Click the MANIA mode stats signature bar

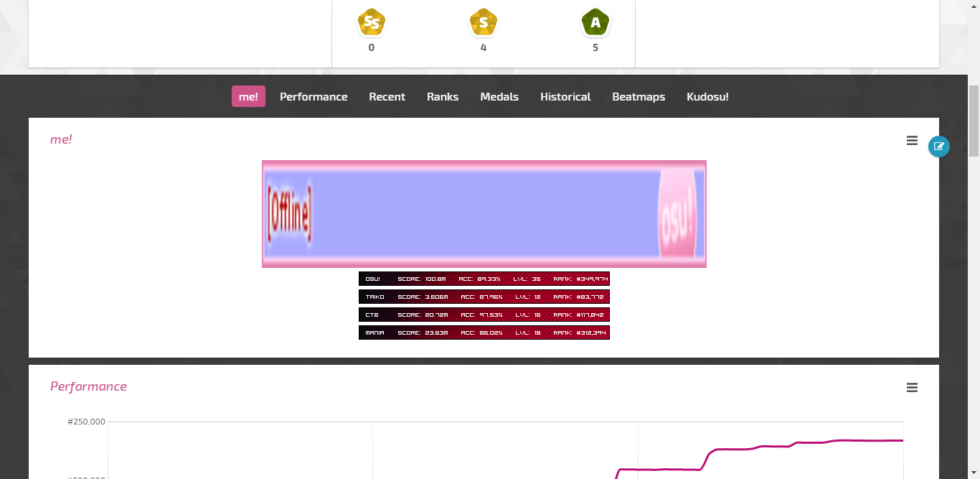[x=484, y=332]
